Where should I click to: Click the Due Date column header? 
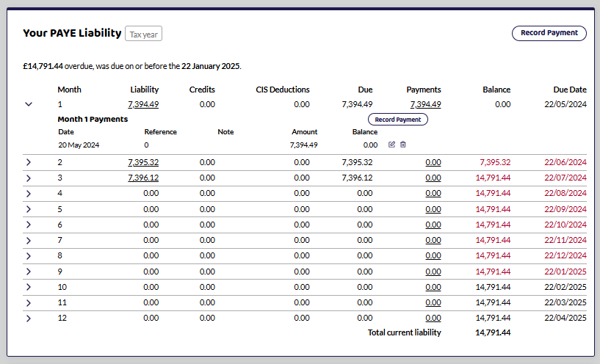click(x=570, y=90)
